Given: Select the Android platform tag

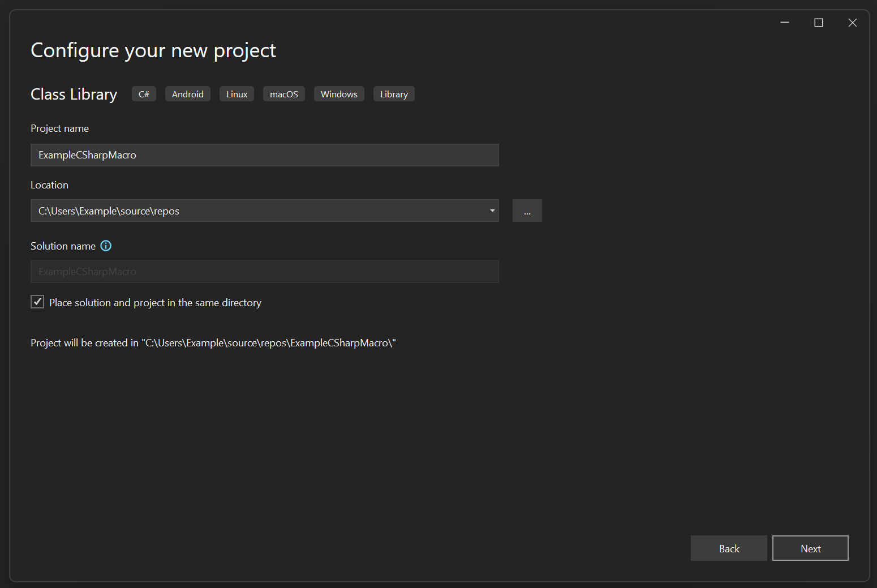Looking at the screenshot, I should tap(187, 93).
